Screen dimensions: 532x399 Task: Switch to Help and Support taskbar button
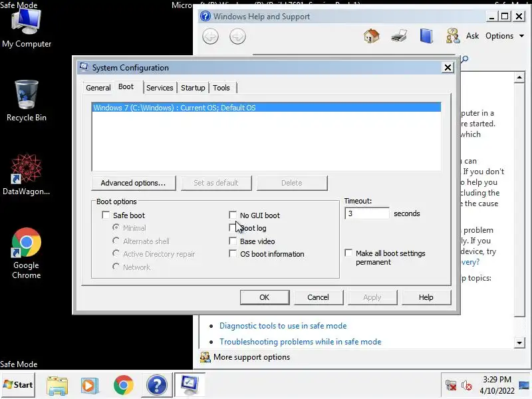point(156,385)
